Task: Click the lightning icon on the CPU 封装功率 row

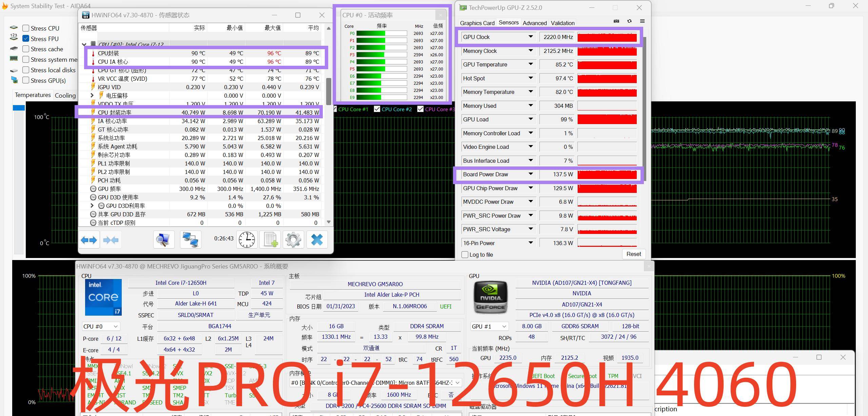Action: point(93,112)
